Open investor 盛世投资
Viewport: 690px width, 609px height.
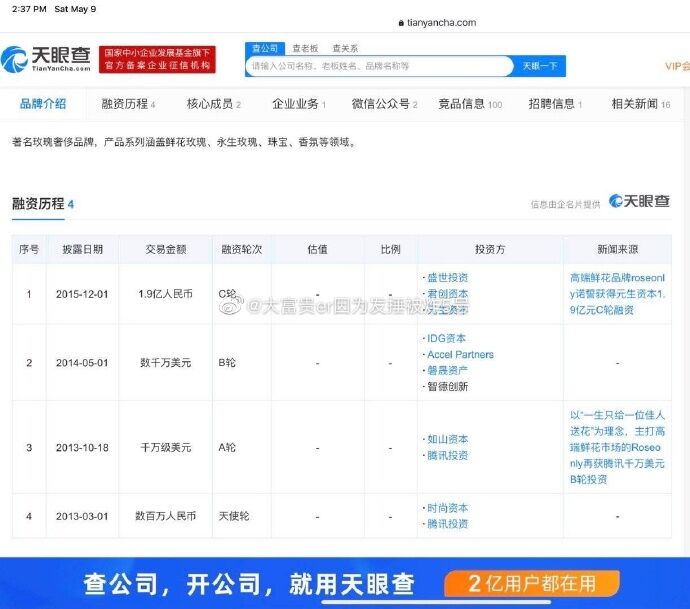(448, 278)
